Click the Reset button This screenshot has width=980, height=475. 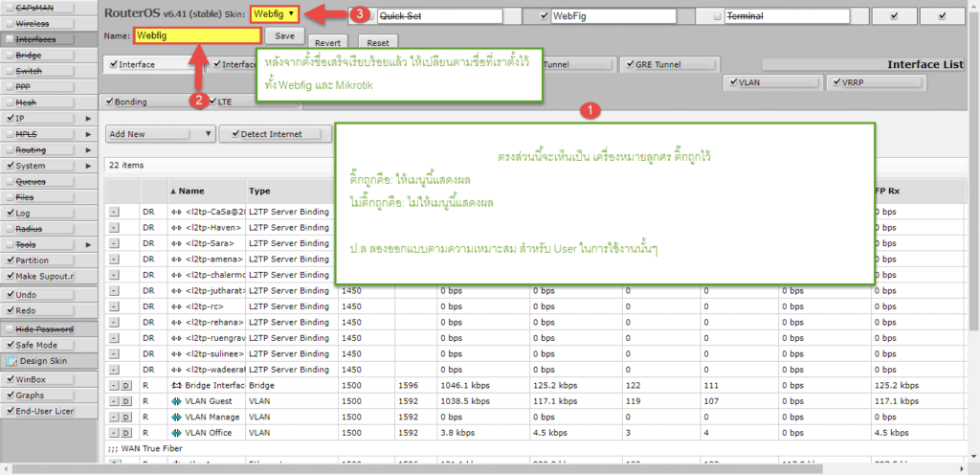[x=377, y=43]
